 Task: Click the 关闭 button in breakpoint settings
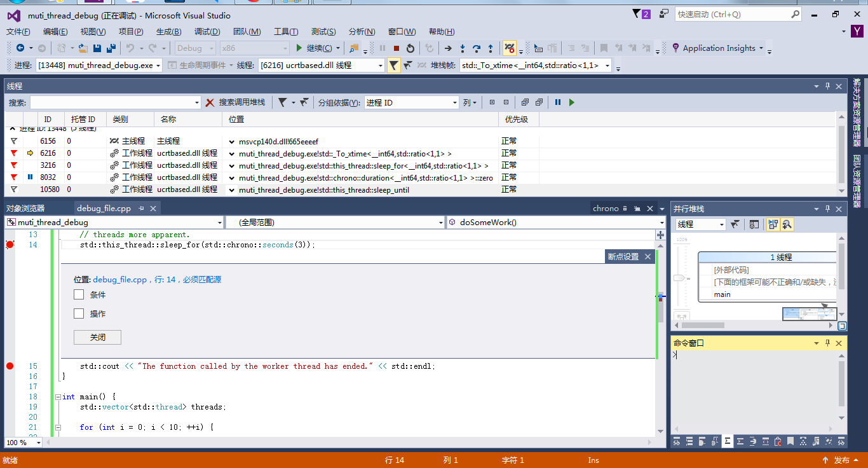[97, 337]
